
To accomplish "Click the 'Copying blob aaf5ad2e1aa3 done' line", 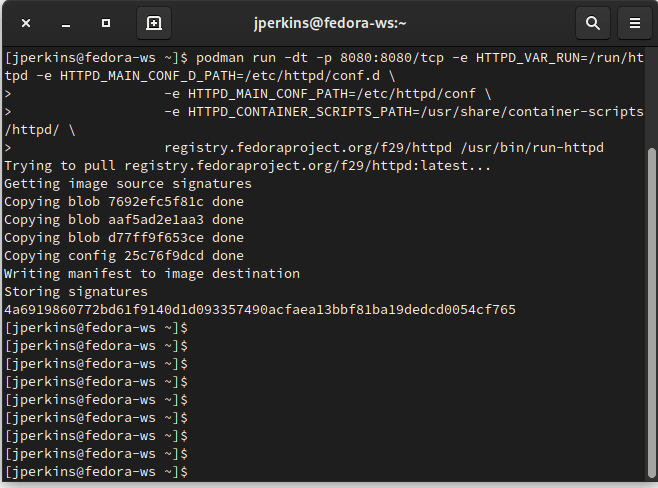I will click(124, 220).
